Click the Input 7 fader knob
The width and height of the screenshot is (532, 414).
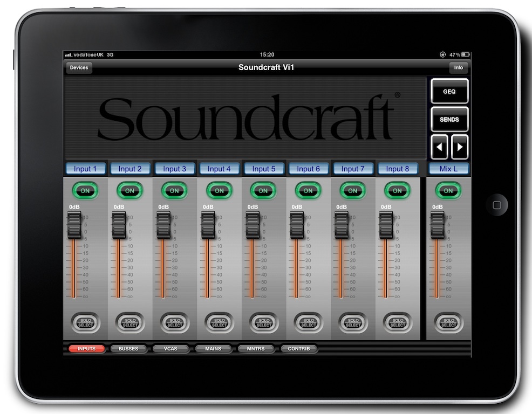pyautogui.click(x=342, y=225)
